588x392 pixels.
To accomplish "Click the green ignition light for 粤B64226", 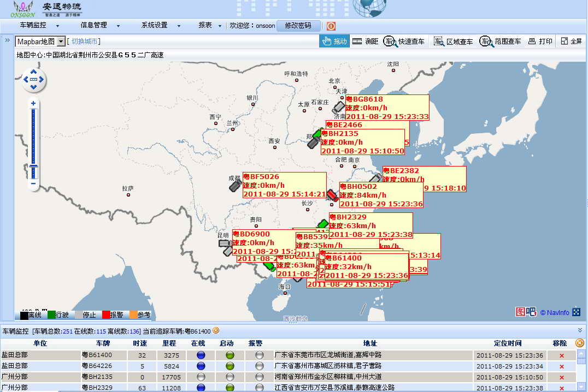I will tap(230, 366).
